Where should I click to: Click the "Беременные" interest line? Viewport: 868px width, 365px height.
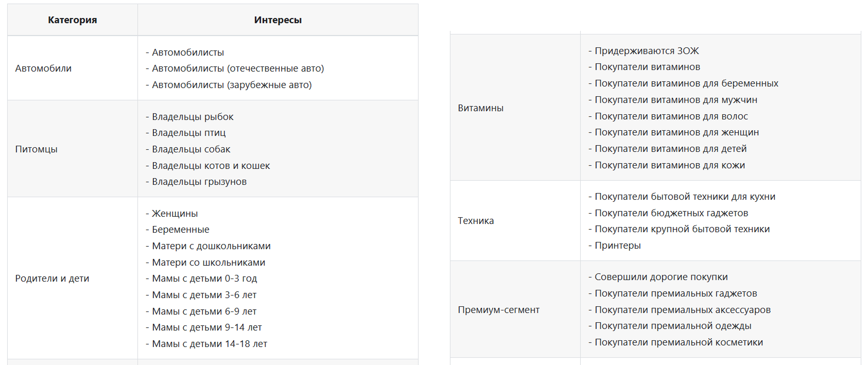[180, 230]
